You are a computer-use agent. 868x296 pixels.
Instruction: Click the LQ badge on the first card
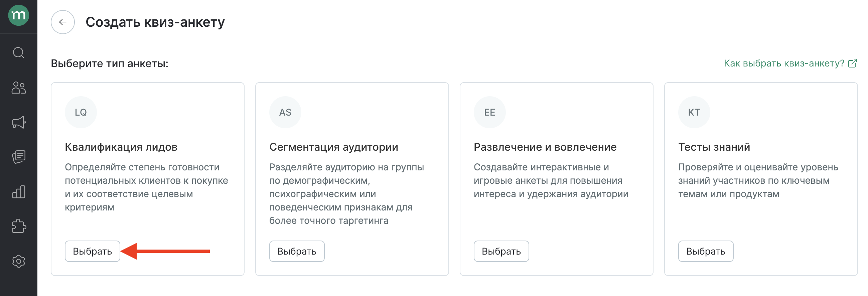coord(81,112)
